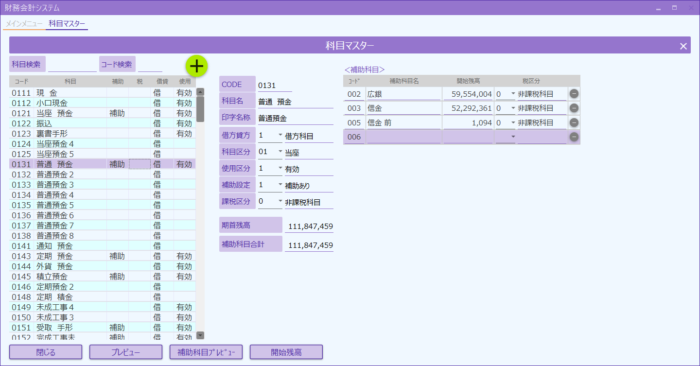Select account row 0124 当座預金4
The image size is (700, 366).
(102, 144)
